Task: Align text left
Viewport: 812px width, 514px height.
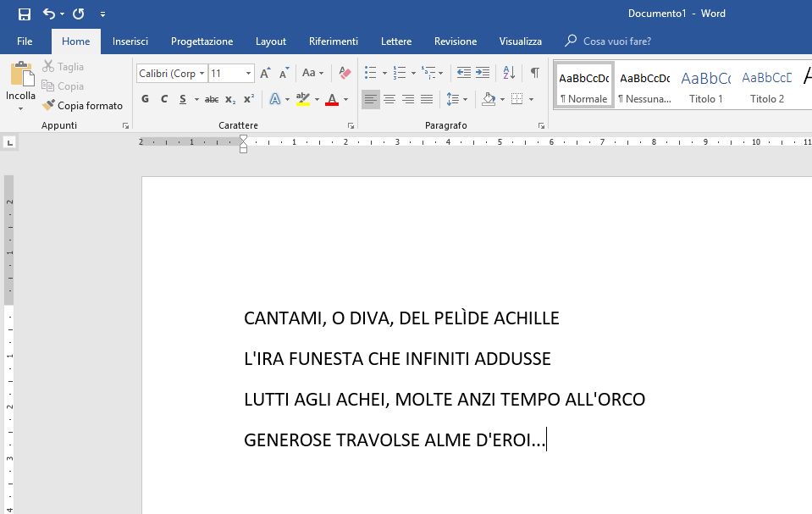Action: (x=370, y=99)
